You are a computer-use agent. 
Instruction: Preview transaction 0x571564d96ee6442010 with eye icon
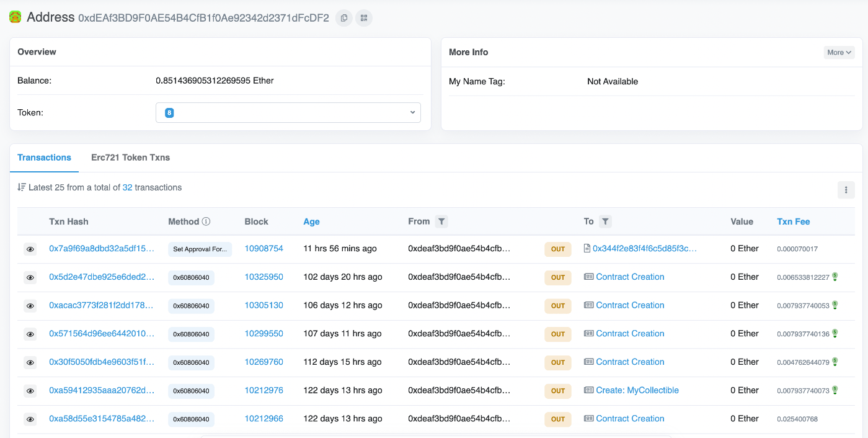[30, 334]
